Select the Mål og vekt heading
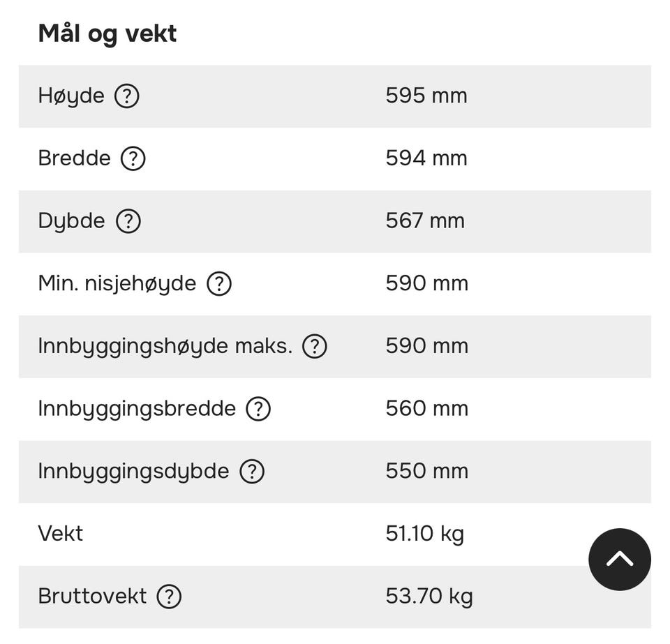670x644 pixels. coord(107,33)
